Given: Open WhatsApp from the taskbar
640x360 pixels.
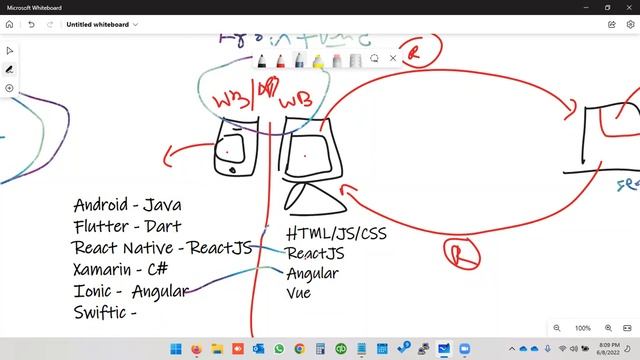Looking at the screenshot, I should (x=279, y=349).
